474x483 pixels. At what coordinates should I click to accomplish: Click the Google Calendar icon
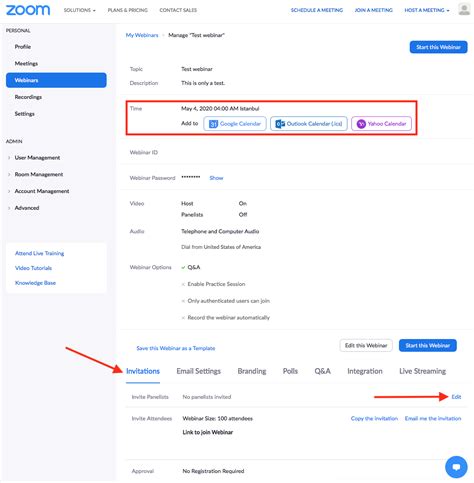point(213,124)
